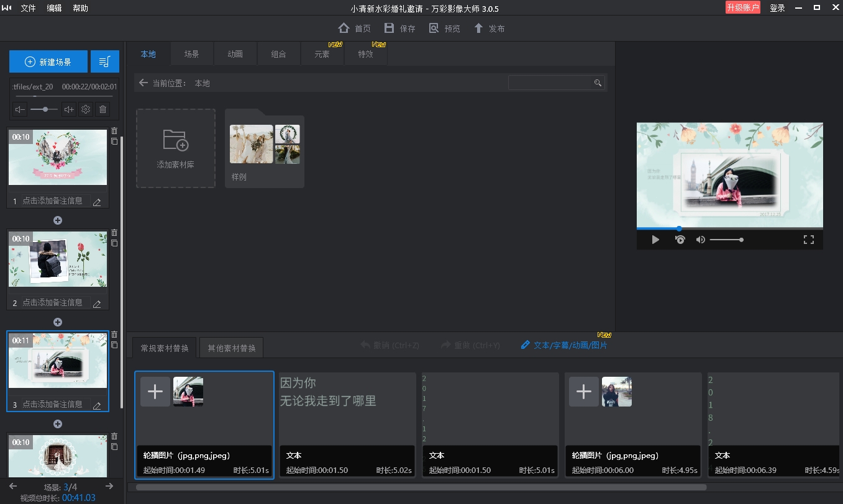Select the scene 1 thumbnail
Screen dimensions: 843x504
pyautogui.click(x=58, y=158)
